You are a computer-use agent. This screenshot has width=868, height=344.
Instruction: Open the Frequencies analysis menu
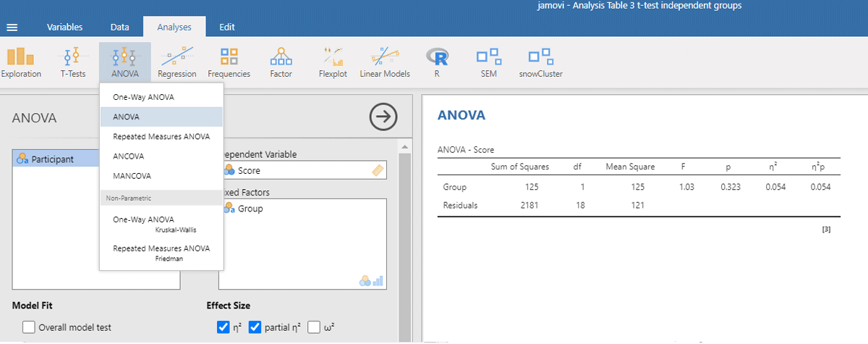click(229, 62)
